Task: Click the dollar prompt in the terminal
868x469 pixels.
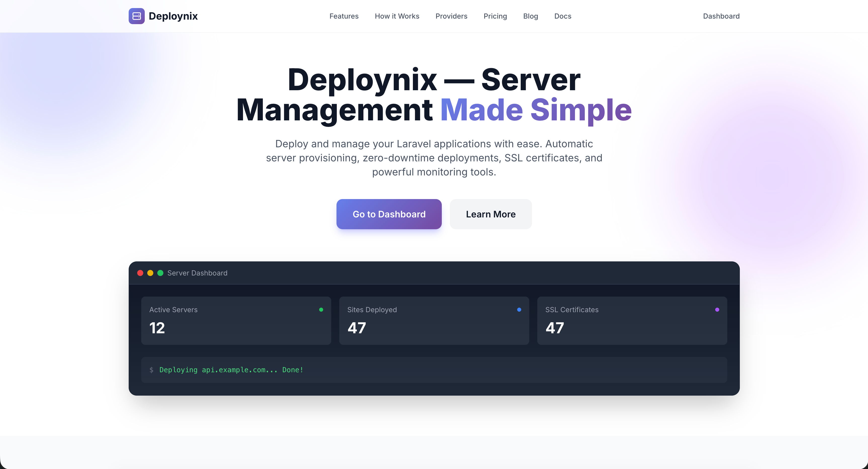Action: 152,370
